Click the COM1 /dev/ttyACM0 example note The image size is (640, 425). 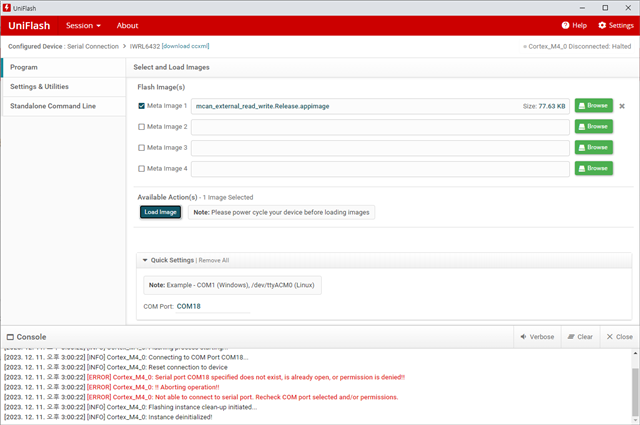pos(232,285)
